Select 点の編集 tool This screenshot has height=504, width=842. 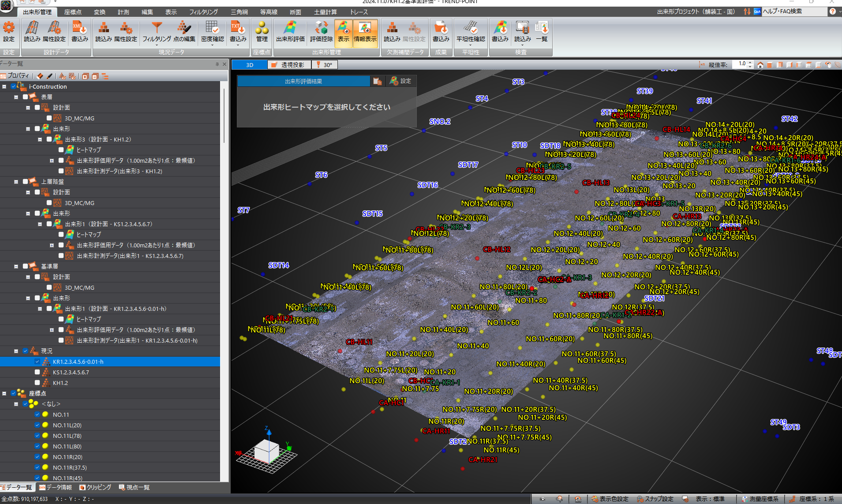(x=184, y=31)
